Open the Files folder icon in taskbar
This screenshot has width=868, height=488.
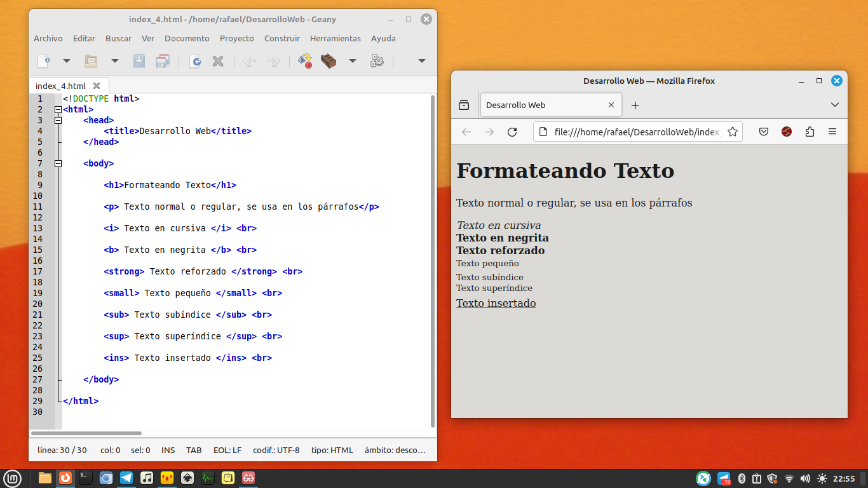pos(45,478)
